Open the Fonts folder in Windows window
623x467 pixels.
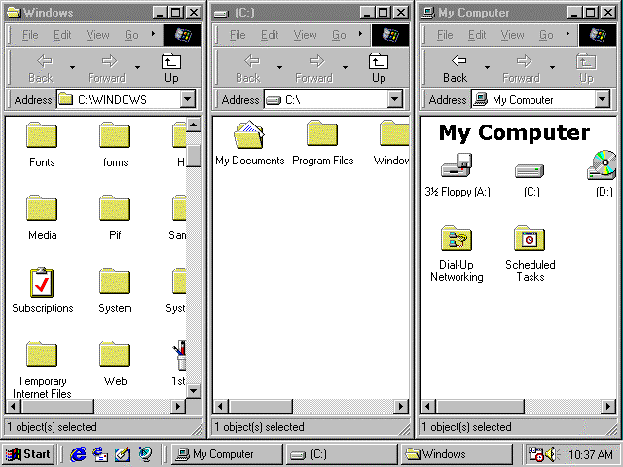tap(41, 136)
